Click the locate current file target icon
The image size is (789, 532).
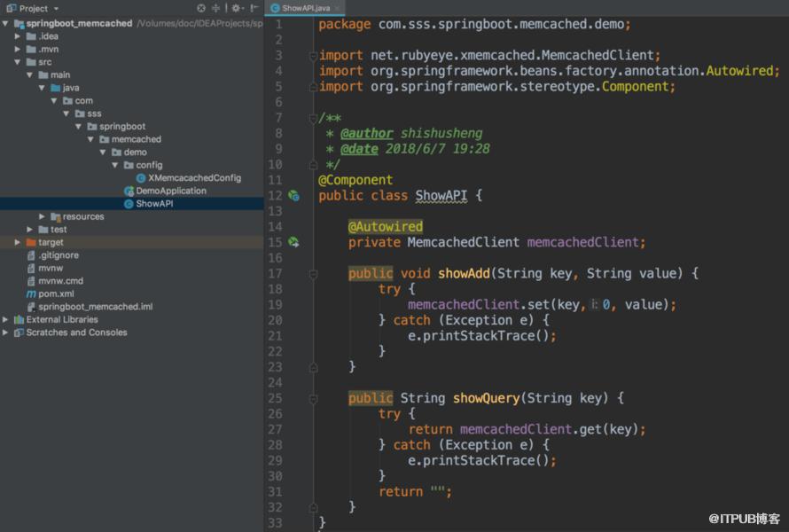coord(201,8)
